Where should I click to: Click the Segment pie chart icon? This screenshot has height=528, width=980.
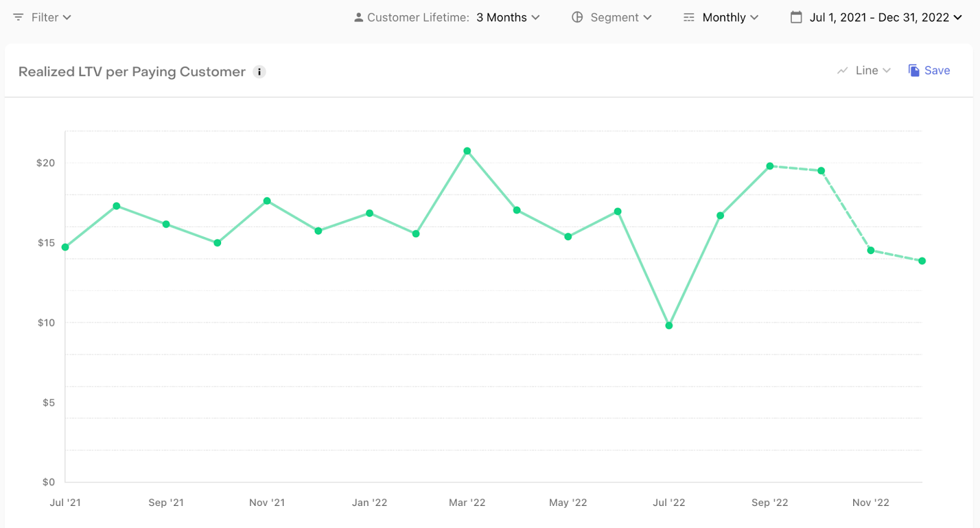coord(577,17)
